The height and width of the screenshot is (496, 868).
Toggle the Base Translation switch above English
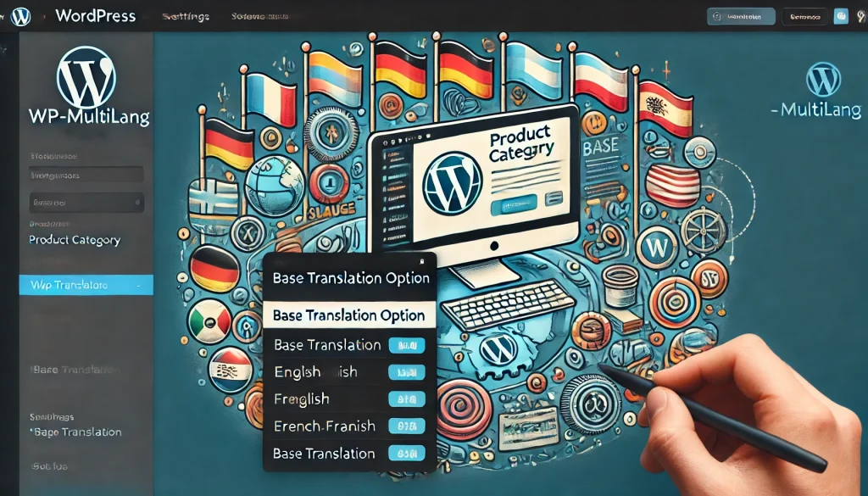click(407, 345)
